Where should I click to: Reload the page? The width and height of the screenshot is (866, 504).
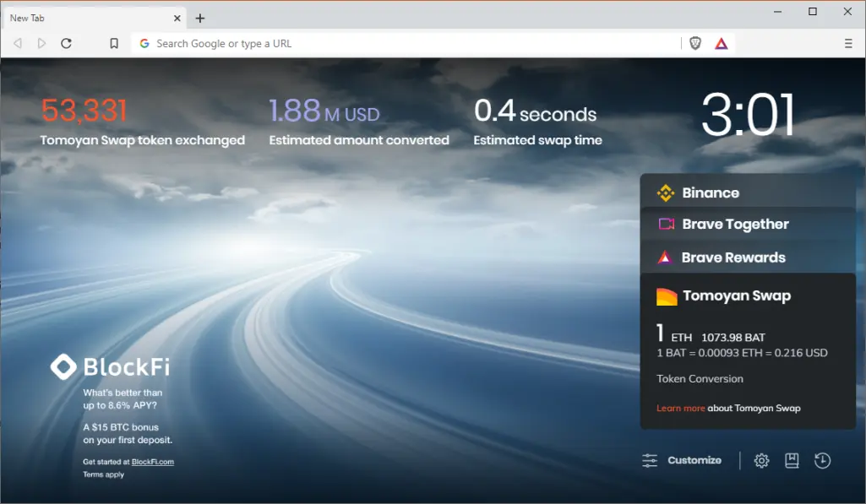tap(66, 43)
